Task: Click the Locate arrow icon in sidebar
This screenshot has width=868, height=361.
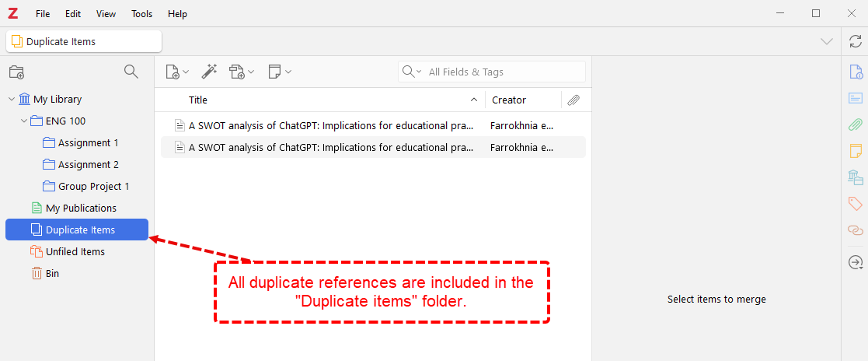Action: pos(855,263)
